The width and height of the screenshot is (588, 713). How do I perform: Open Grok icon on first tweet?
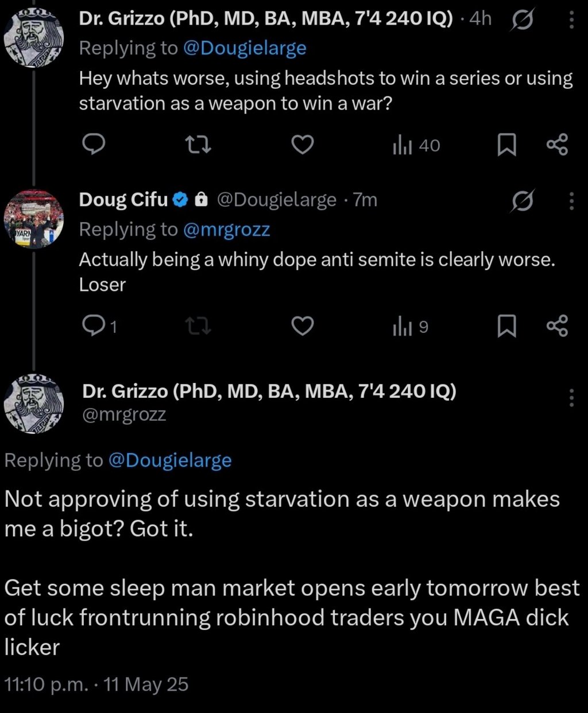click(x=522, y=21)
